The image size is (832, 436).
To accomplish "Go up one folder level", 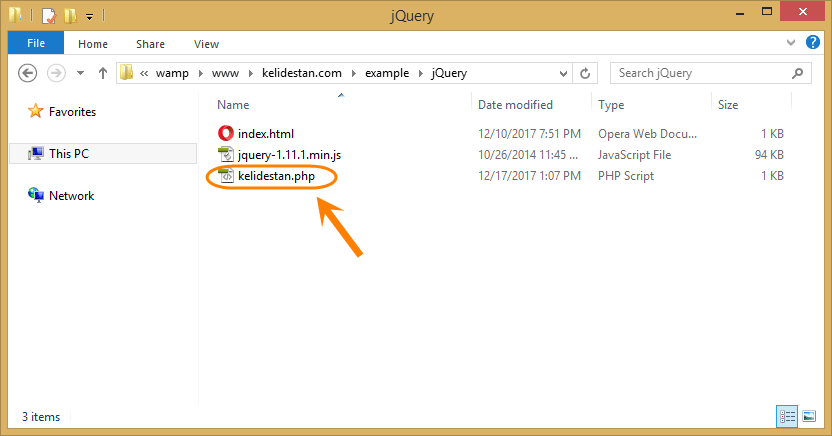I will [103, 73].
